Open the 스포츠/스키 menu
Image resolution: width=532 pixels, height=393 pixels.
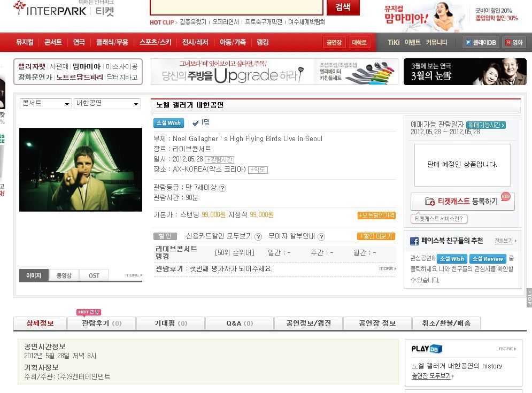click(x=156, y=42)
